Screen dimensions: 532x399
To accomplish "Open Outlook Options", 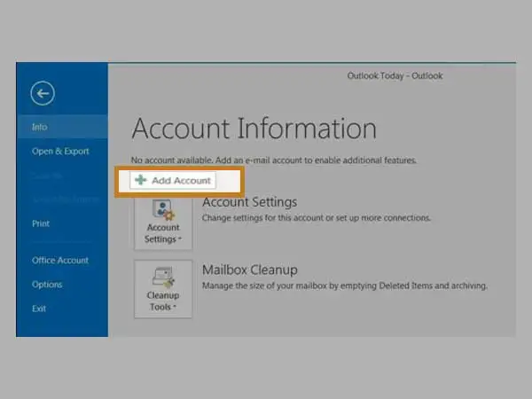I will [x=47, y=285].
